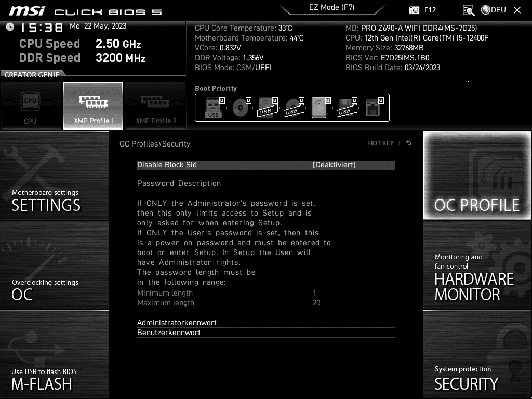532x399 pixels.
Task: Click the CLICK BIOS 5 title text
Action: (108, 12)
